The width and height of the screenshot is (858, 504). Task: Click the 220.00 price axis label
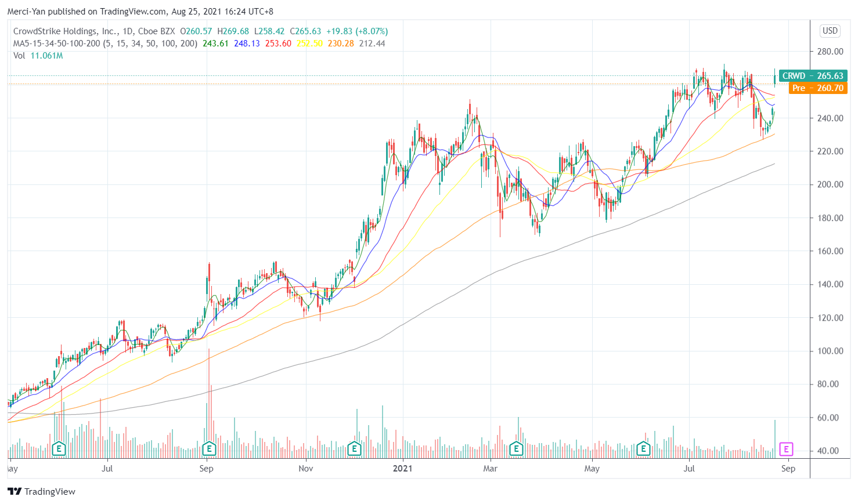(830, 151)
